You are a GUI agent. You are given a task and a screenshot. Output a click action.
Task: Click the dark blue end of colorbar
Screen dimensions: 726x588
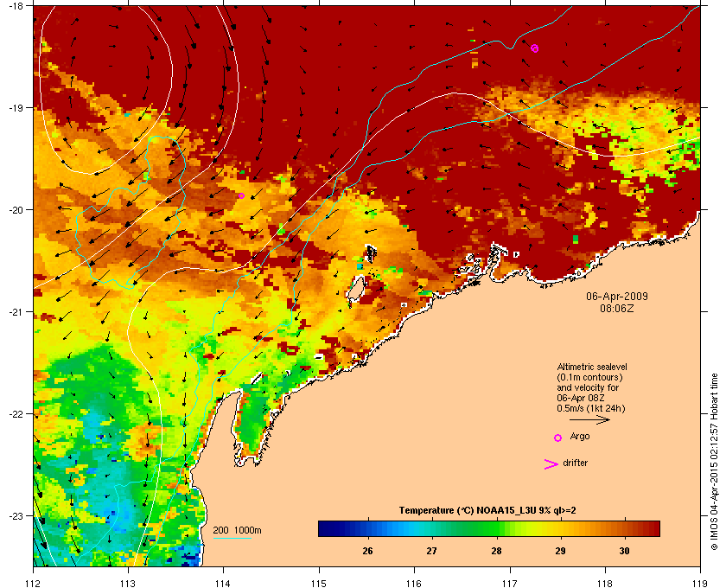[x=327, y=528]
